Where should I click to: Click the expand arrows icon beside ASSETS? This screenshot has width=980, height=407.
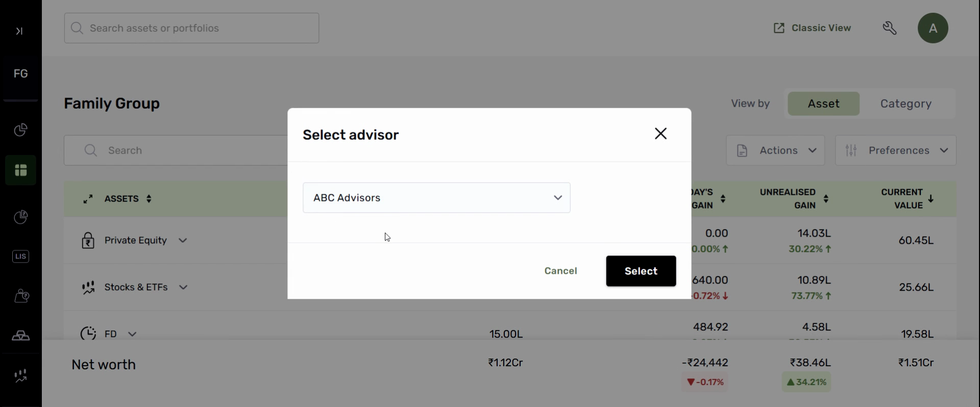coord(88,199)
